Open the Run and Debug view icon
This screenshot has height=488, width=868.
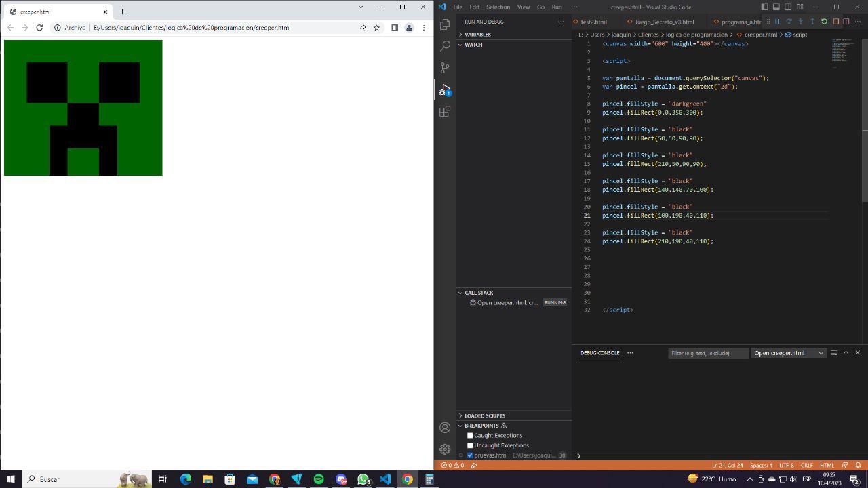(x=445, y=89)
